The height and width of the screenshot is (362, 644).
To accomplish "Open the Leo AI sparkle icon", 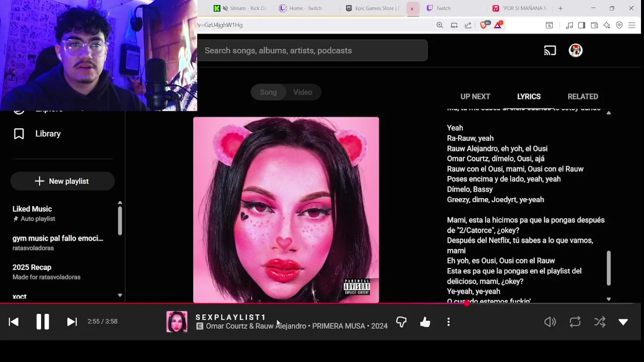I will (x=607, y=25).
